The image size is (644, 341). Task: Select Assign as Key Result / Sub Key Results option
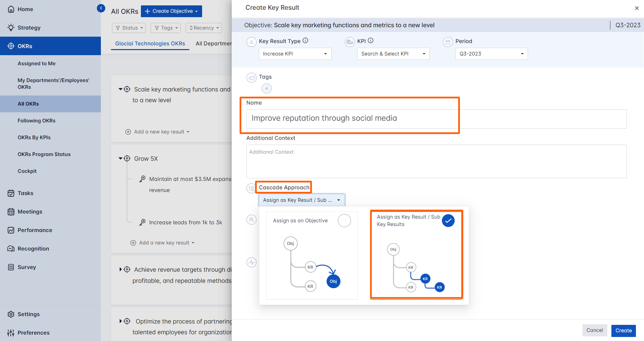click(x=448, y=221)
